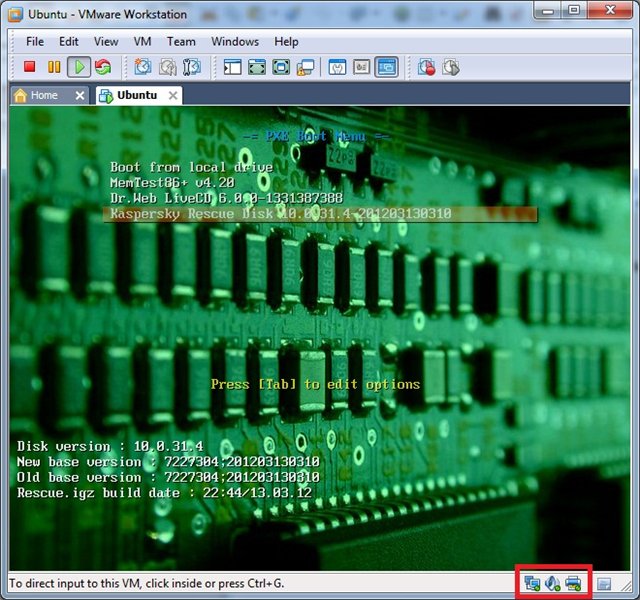
Task: Power on the VM with the green play icon
Action: tap(79, 67)
